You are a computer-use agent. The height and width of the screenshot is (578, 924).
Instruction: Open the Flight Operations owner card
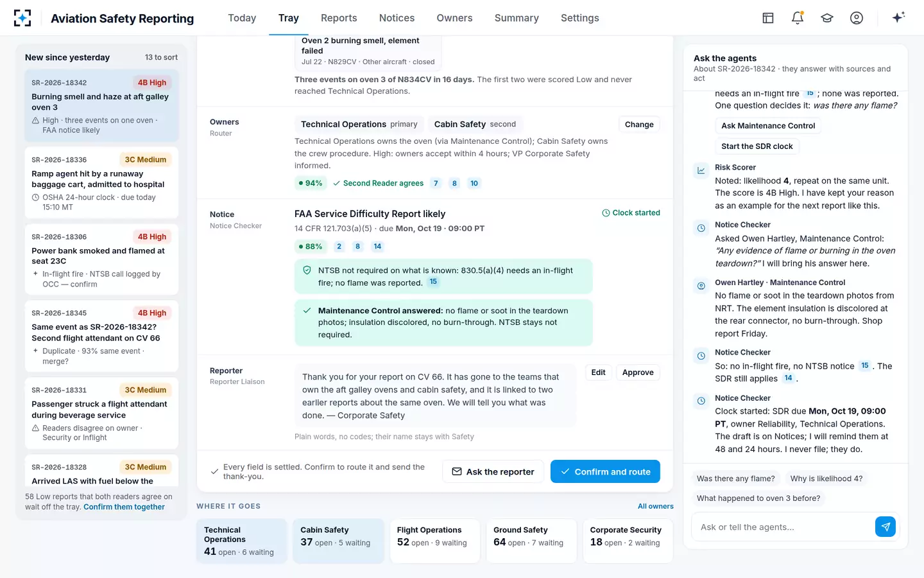(x=434, y=541)
